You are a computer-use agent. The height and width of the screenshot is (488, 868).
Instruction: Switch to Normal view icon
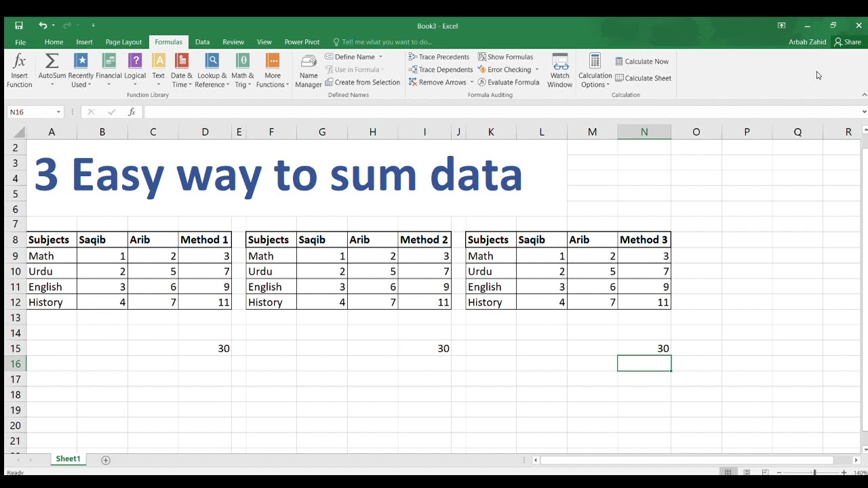pyautogui.click(x=728, y=472)
